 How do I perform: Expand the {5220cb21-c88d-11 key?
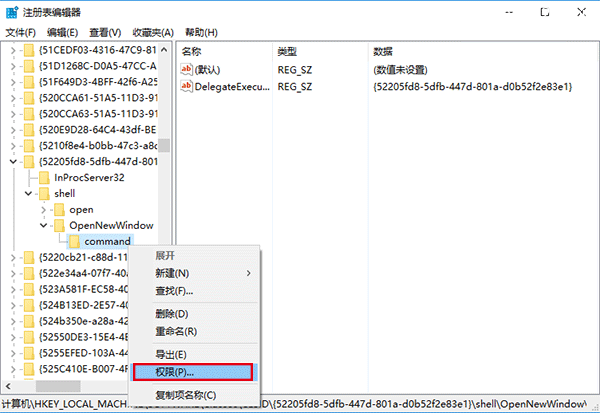coord(13,258)
